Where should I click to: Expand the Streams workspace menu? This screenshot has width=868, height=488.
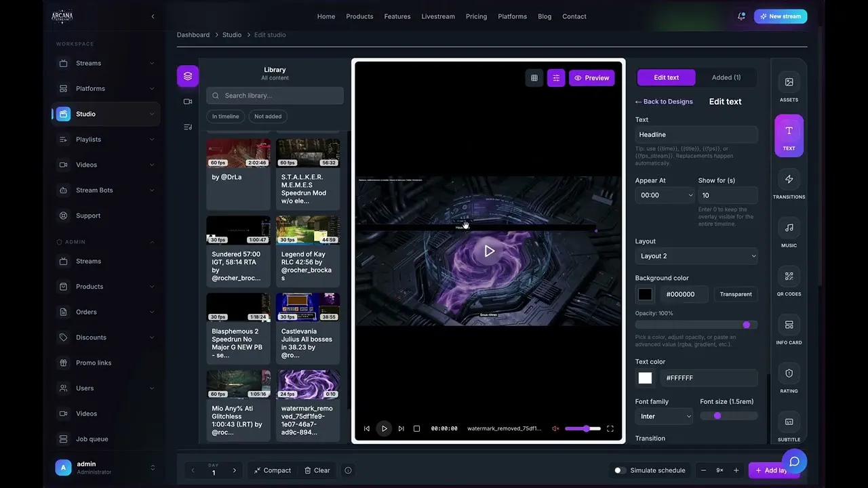106,63
